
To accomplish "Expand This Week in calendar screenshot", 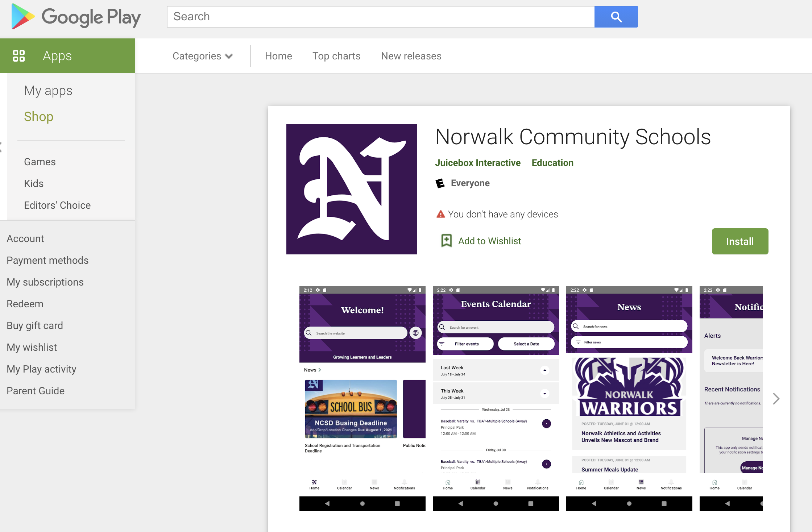I will pos(545,393).
